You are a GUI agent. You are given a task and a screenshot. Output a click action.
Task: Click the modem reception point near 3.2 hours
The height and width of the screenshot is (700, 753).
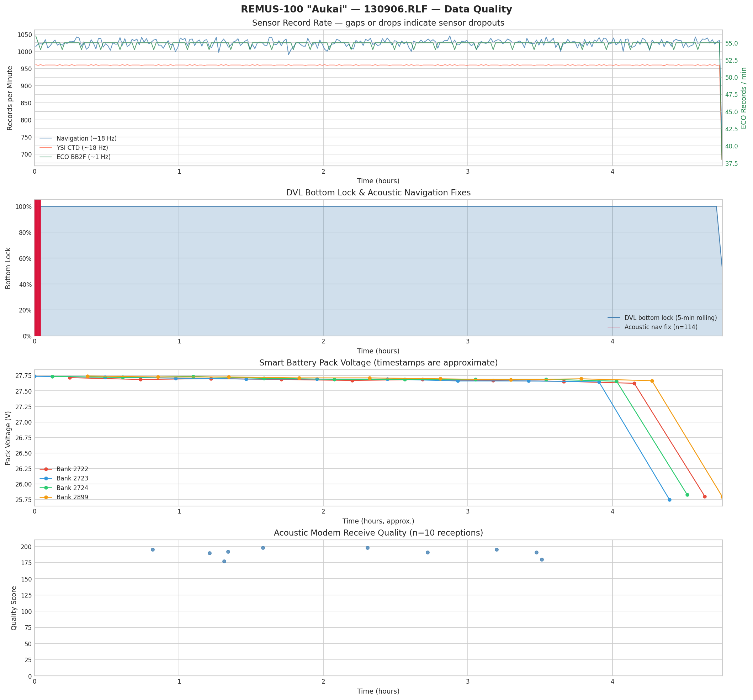[497, 549]
